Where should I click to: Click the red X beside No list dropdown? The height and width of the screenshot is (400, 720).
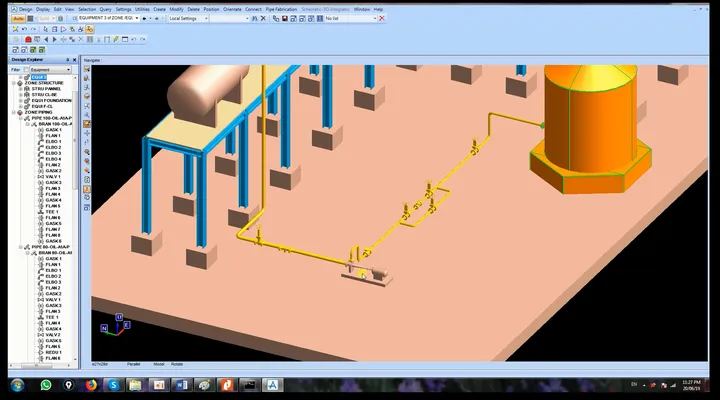tap(382, 18)
